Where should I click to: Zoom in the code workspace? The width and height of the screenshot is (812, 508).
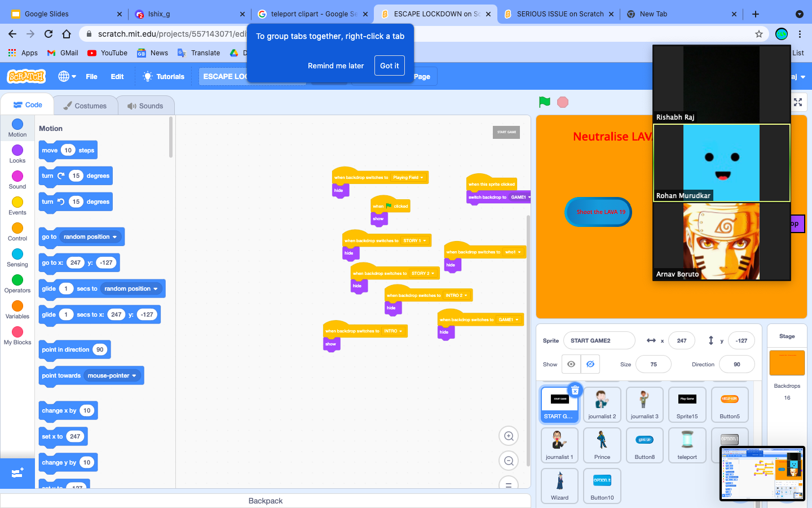[509, 436]
